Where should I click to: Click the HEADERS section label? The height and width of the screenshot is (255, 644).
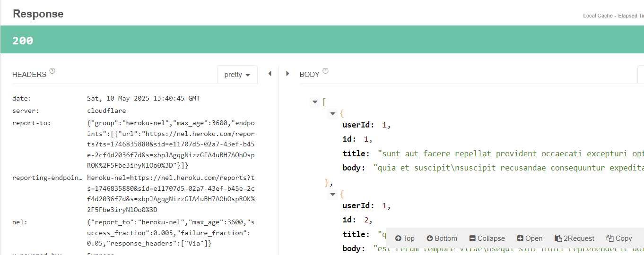click(29, 75)
